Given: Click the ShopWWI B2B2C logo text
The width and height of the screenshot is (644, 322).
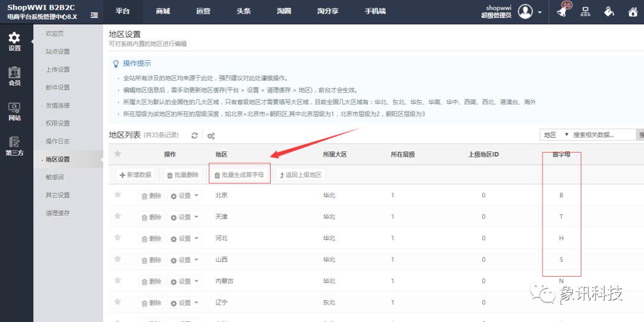Looking at the screenshot, I should pos(41,8).
